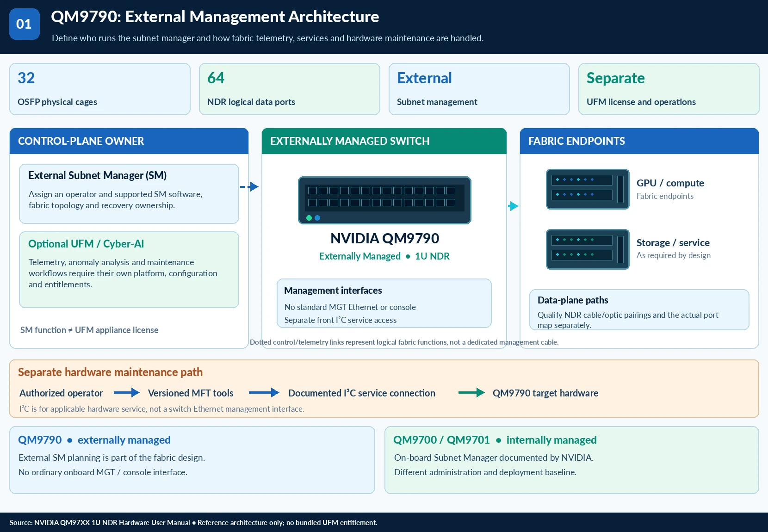The width and height of the screenshot is (768, 532).
Task: Click the source citation in the footer
Action: [x=193, y=523]
